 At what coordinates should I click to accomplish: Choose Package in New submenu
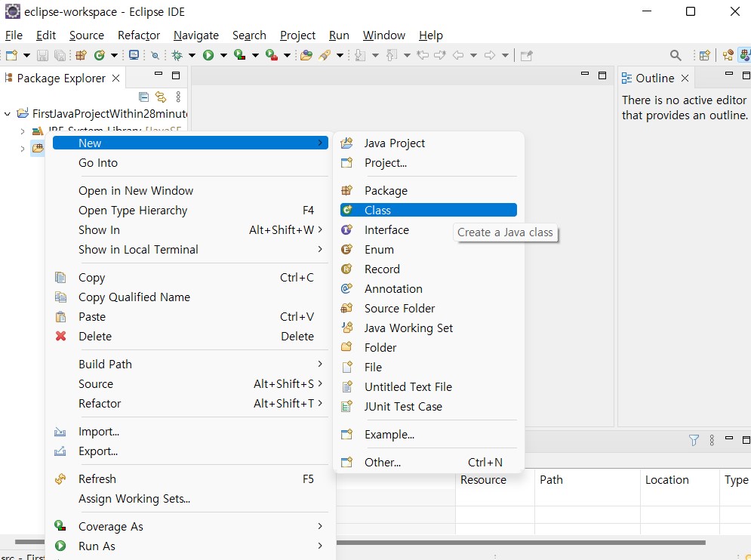coord(429,191)
